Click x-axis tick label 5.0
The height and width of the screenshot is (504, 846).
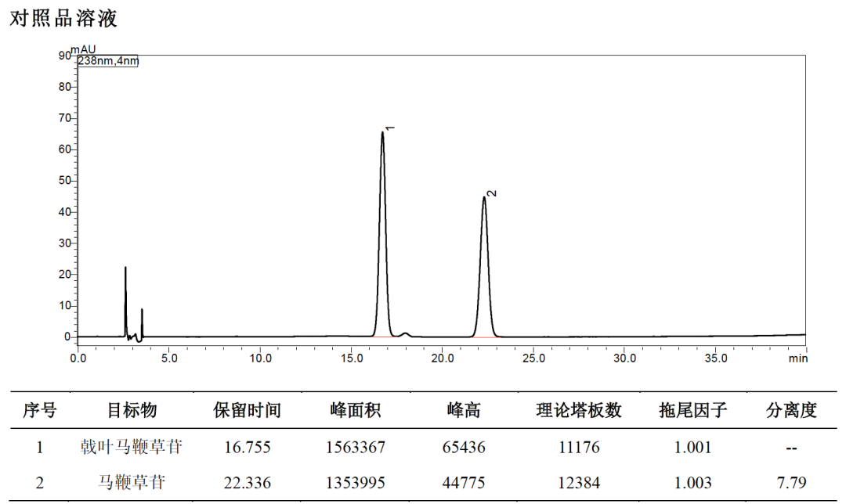[x=169, y=358]
